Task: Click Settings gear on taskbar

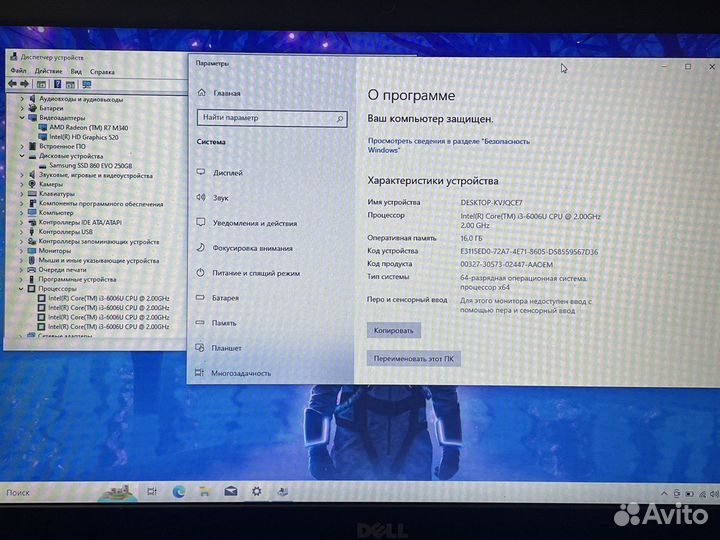Action: pyautogui.click(x=257, y=491)
